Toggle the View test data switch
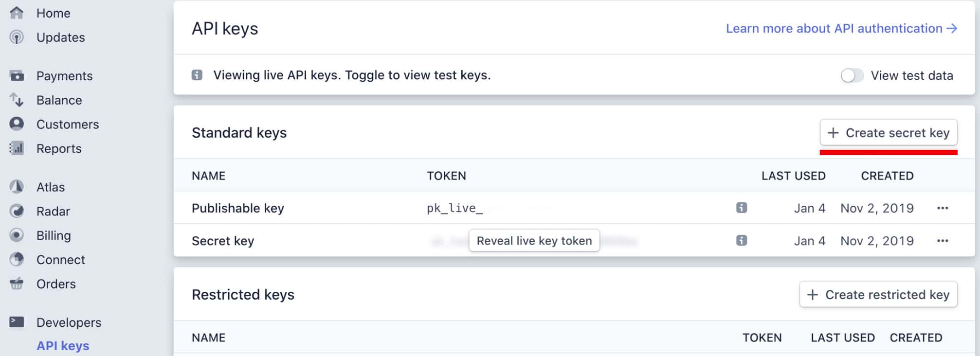This screenshot has height=356, width=980. [852, 75]
